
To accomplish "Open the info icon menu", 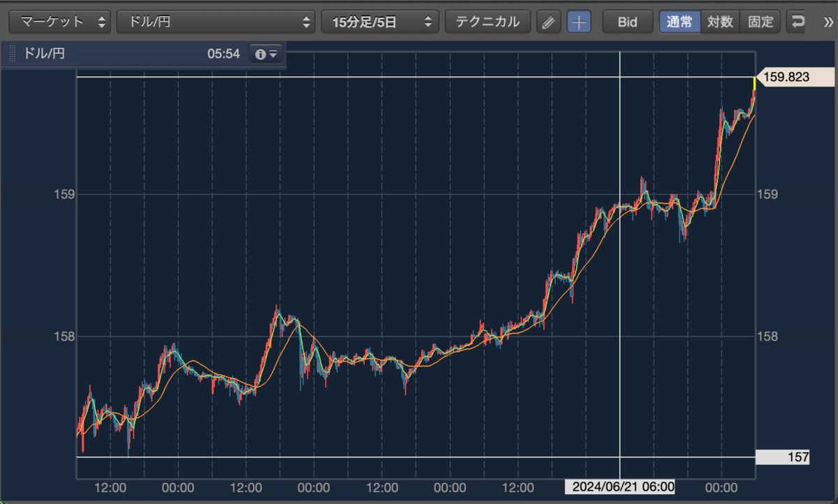I will (266, 54).
